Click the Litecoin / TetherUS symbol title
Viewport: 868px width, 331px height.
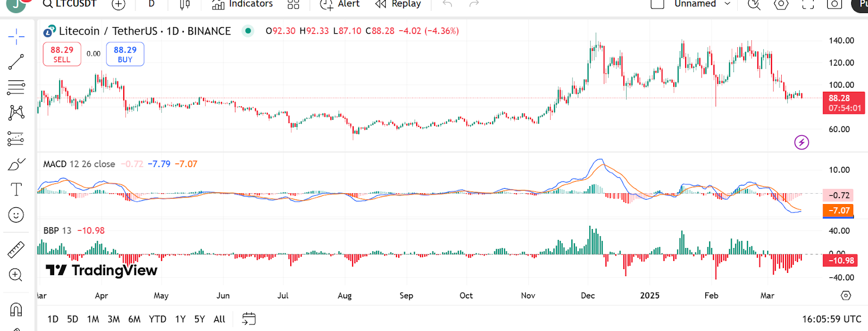pyautogui.click(x=144, y=31)
